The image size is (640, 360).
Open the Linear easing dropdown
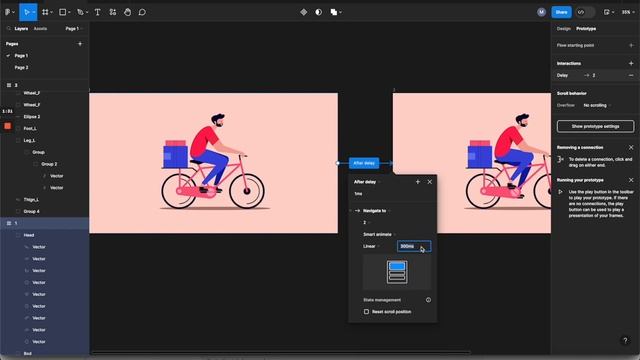[371, 247]
